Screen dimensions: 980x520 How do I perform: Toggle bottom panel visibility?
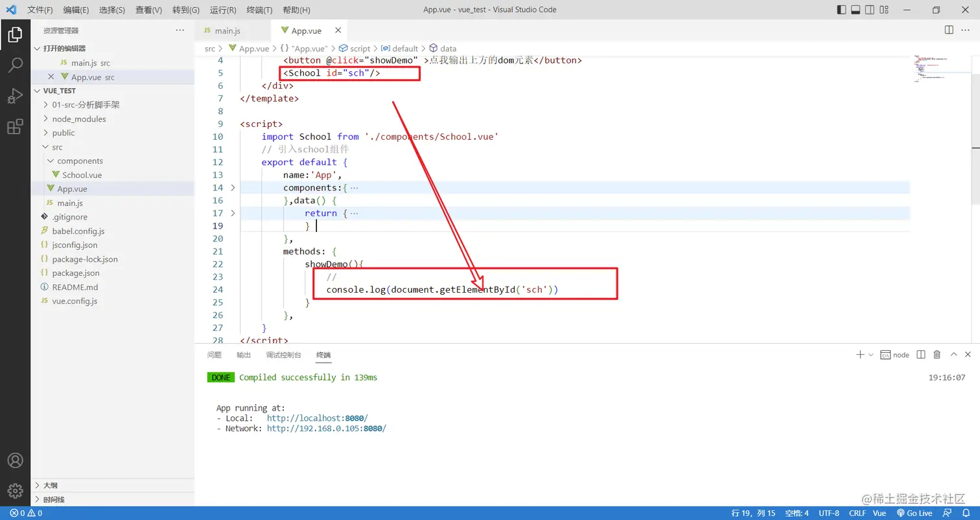click(x=856, y=10)
